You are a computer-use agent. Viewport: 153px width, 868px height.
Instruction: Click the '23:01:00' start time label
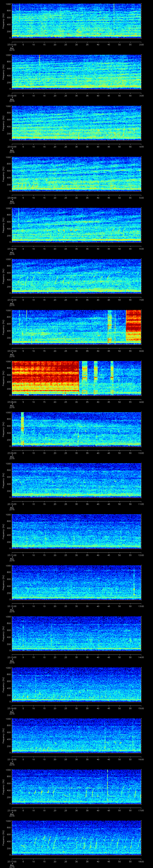(12, 44)
